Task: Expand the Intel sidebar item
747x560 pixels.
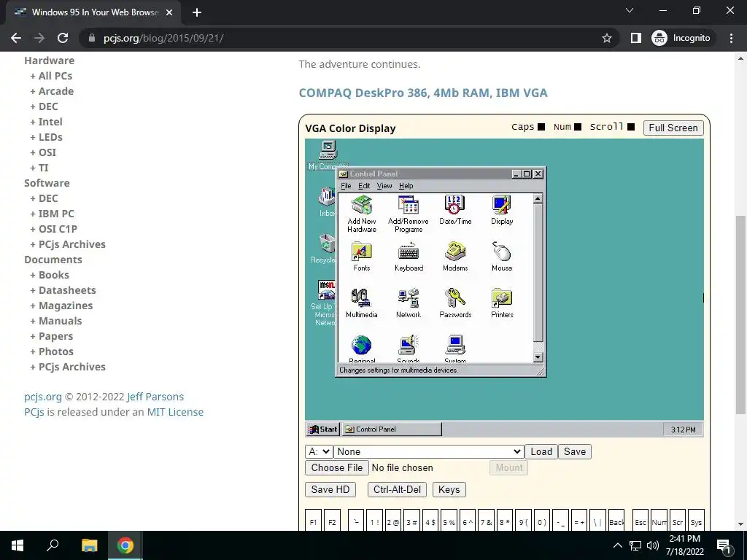Action: pyautogui.click(x=46, y=122)
